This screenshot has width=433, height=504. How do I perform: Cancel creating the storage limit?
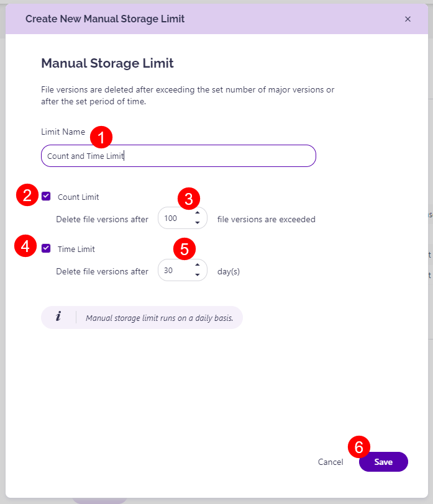330,462
